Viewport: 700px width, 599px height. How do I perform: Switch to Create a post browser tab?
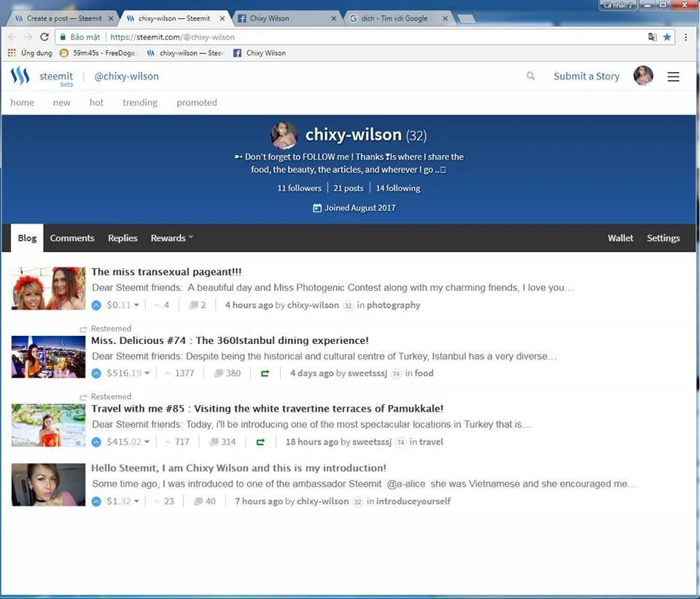coord(64,18)
